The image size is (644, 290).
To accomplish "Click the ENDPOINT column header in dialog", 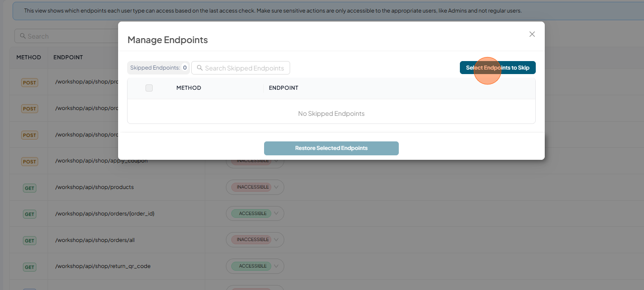I will coord(283,88).
